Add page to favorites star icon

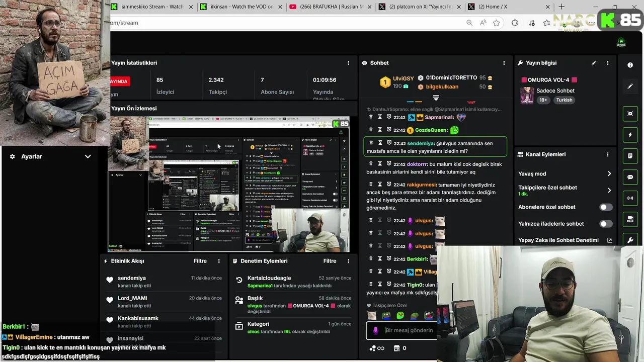pyautogui.click(x=497, y=23)
